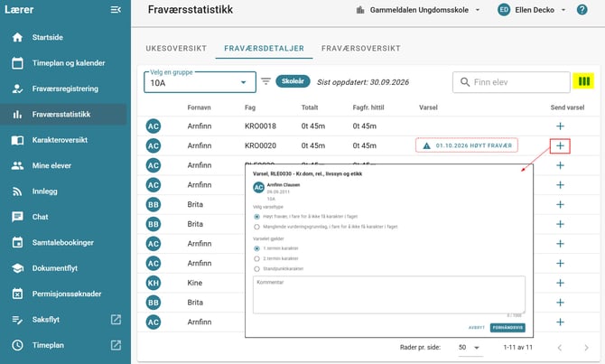Open Mine elever people icon
The width and height of the screenshot is (605, 364).
[17, 165]
